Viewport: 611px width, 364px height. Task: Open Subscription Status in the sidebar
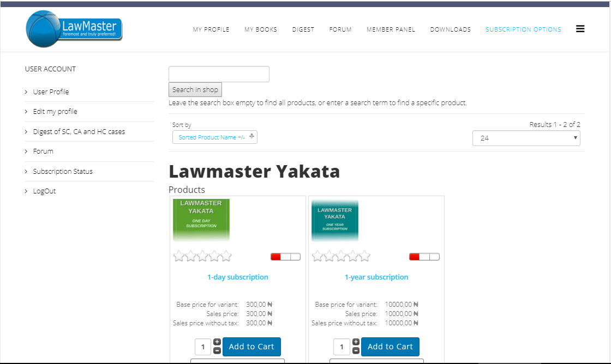(x=63, y=171)
